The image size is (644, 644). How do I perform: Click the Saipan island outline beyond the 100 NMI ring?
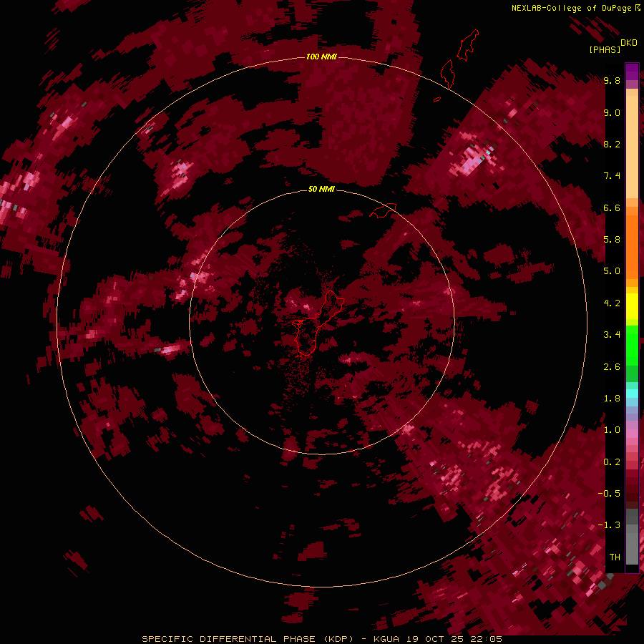click(x=468, y=45)
